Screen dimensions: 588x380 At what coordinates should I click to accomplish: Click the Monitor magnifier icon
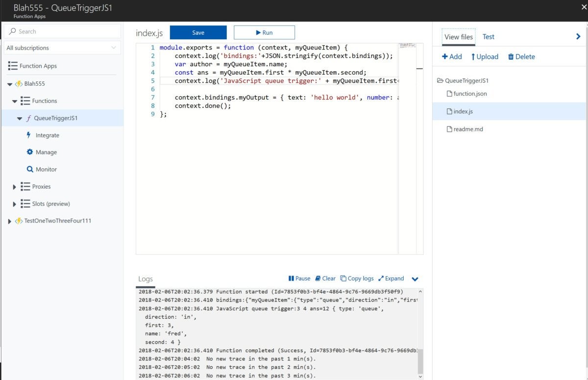tap(29, 169)
